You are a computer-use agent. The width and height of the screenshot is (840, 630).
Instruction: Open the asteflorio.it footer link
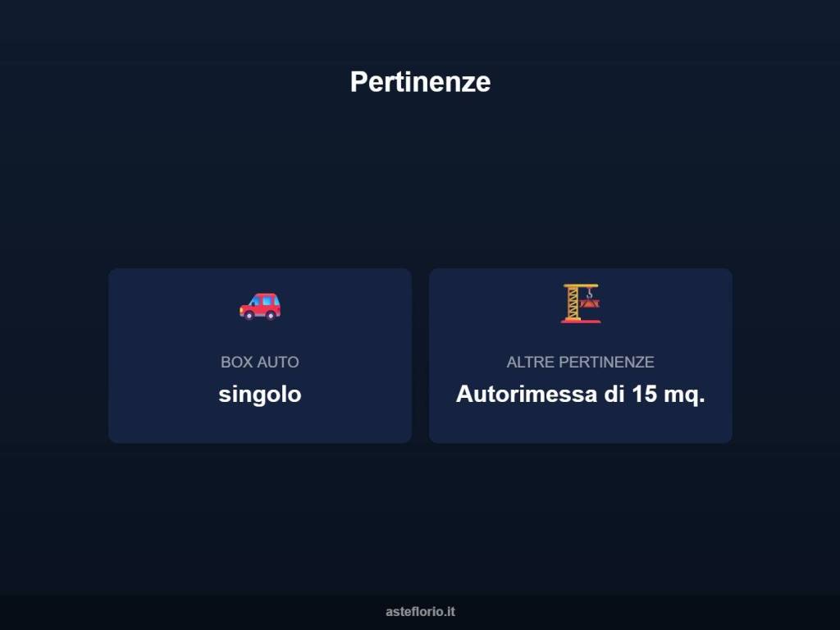(x=420, y=611)
